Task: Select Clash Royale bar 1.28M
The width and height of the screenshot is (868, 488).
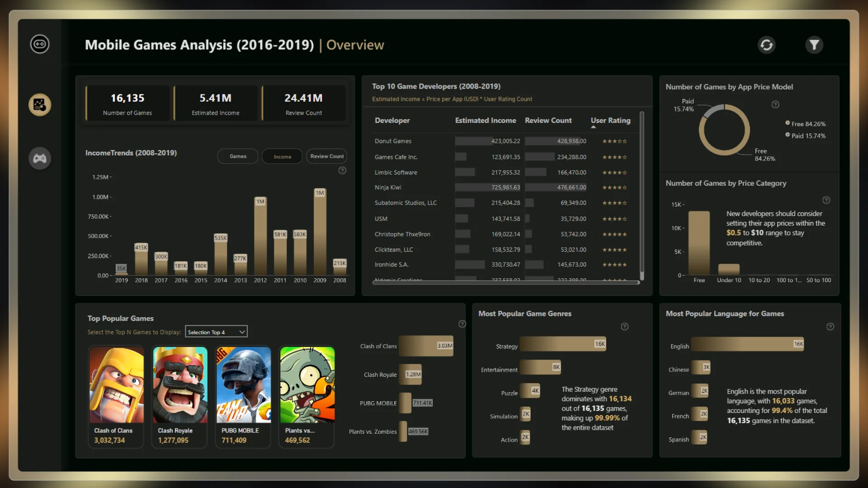Action: tap(410, 375)
